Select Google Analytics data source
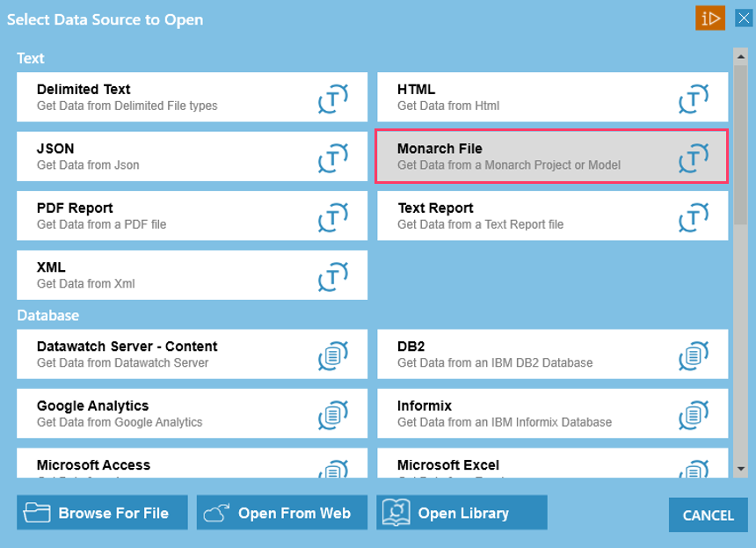756x548 pixels. coord(192,413)
